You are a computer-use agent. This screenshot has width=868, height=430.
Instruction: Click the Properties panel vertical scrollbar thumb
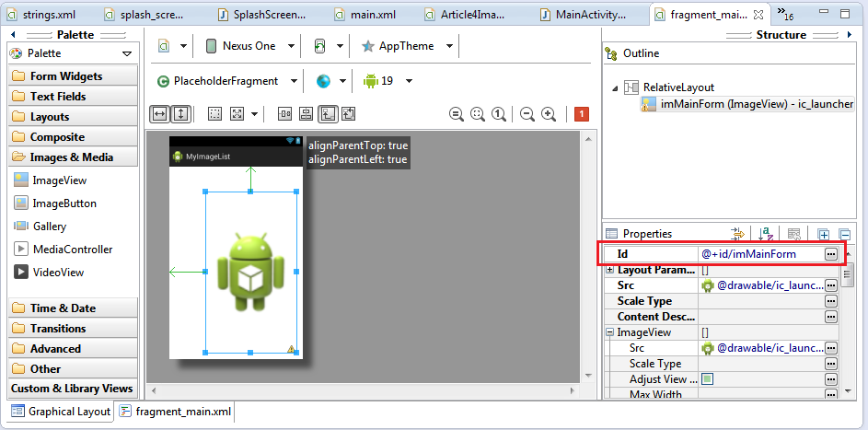click(x=847, y=275)
